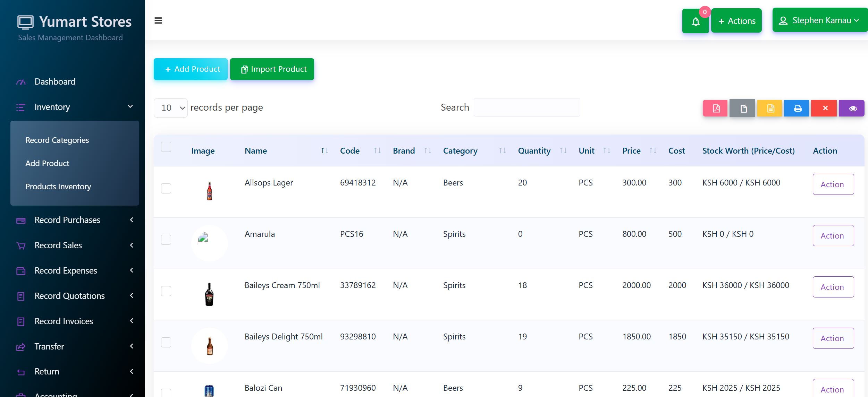Expand the Record Quotations chevron
This screenshot has width=868, height=397.
(132, 295)
